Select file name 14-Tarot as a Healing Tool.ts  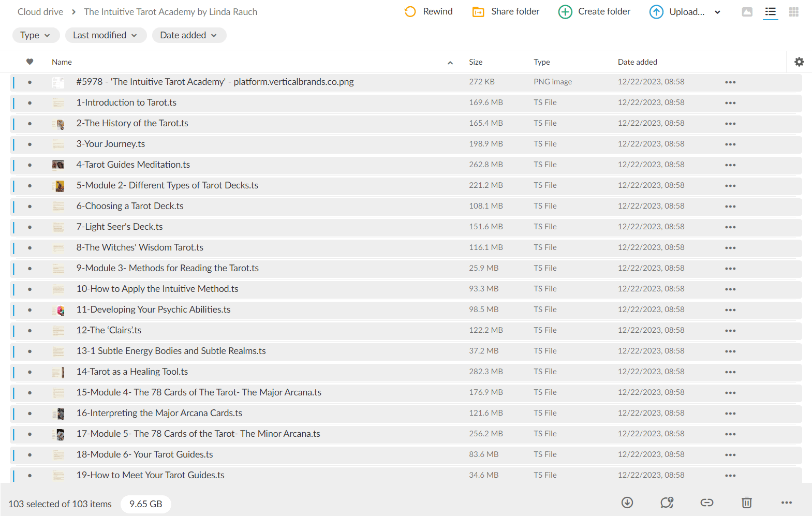pos(132,372)
